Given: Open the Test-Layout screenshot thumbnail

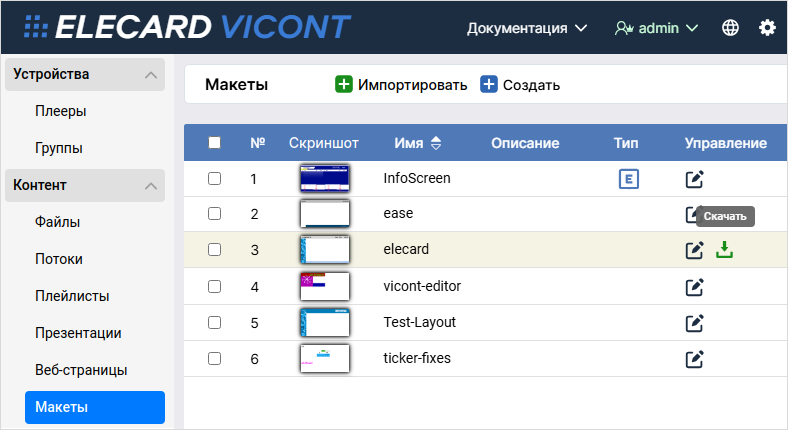Looking at the screenshot, I should 325,322.
